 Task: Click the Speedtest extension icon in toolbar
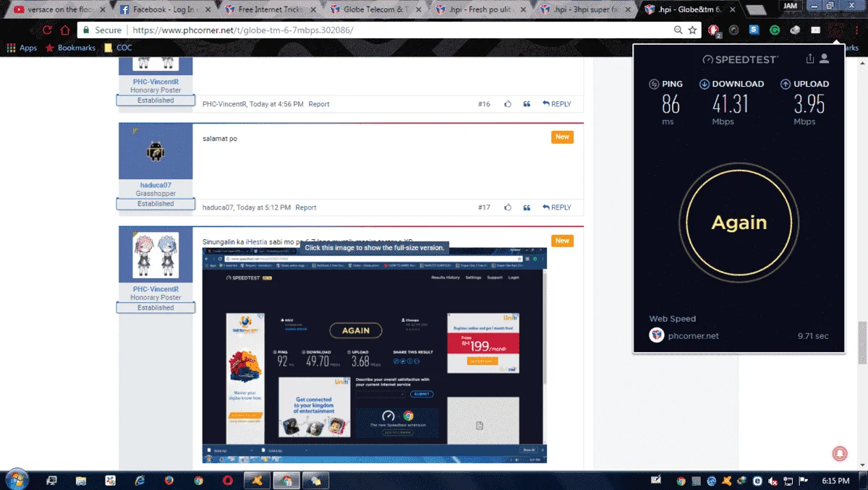(837, 30)
